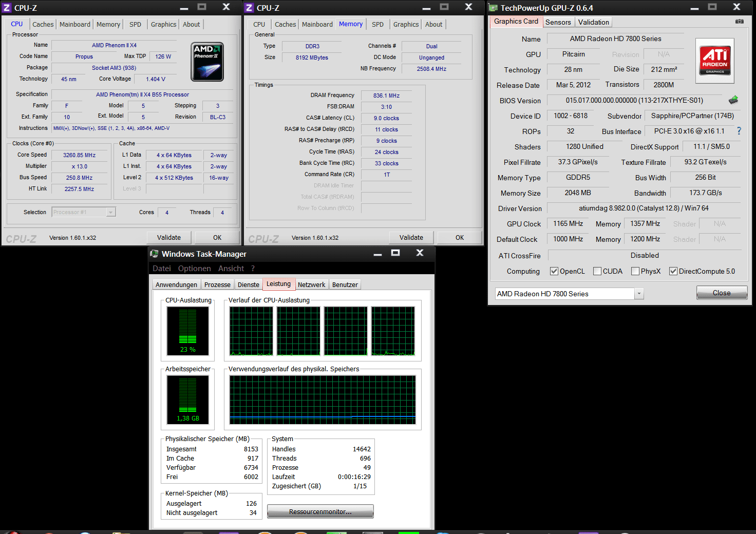Open the Ansicht menu in Task-Manager
Screen dimensions: 756x534
click(231, 269)
